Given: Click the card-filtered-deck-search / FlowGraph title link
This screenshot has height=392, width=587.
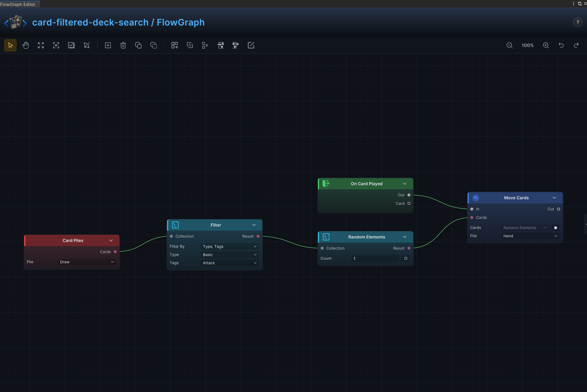Looking at the screenshot, I should click(x=118, y=23).
